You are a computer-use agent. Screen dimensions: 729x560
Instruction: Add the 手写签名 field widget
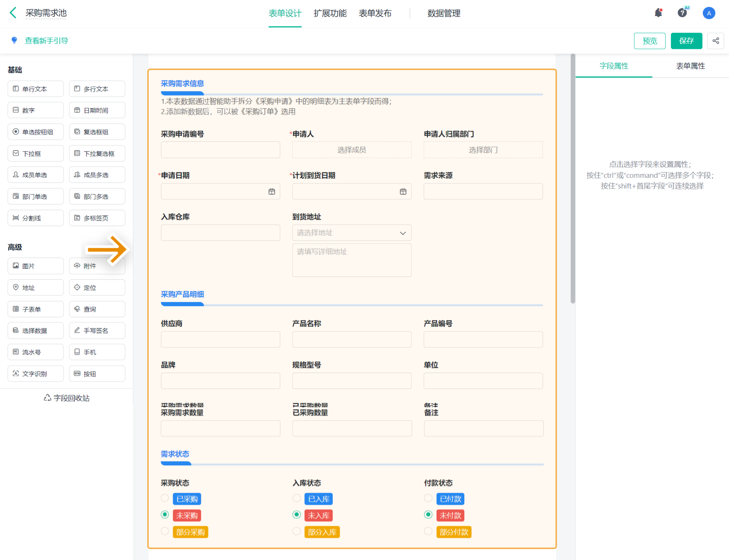(97, 330)
